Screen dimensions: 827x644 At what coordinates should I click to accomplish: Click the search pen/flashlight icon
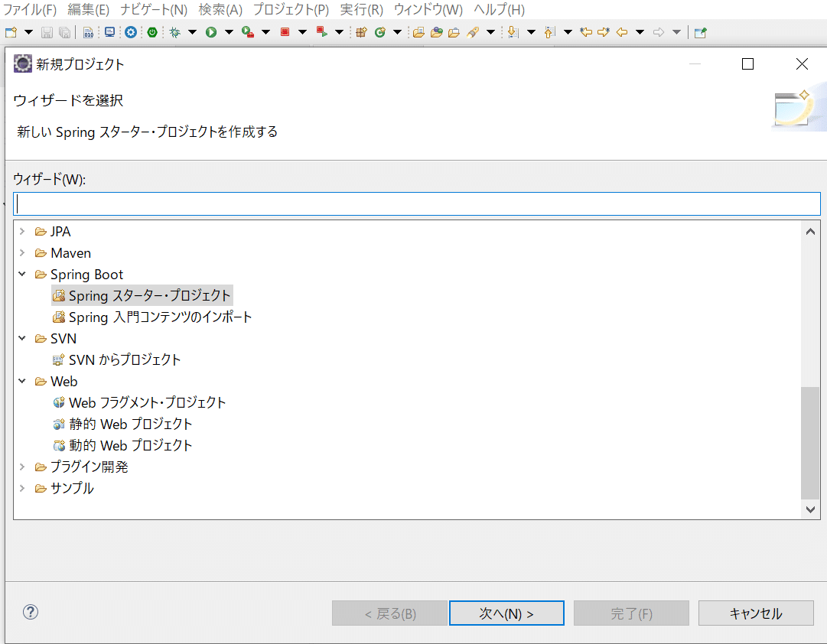[x=473, y=32]
